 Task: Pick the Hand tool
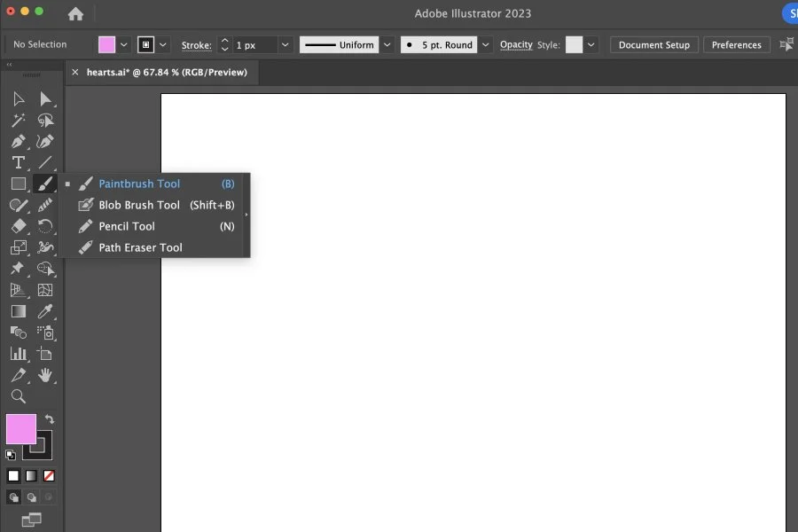point(45,375)
